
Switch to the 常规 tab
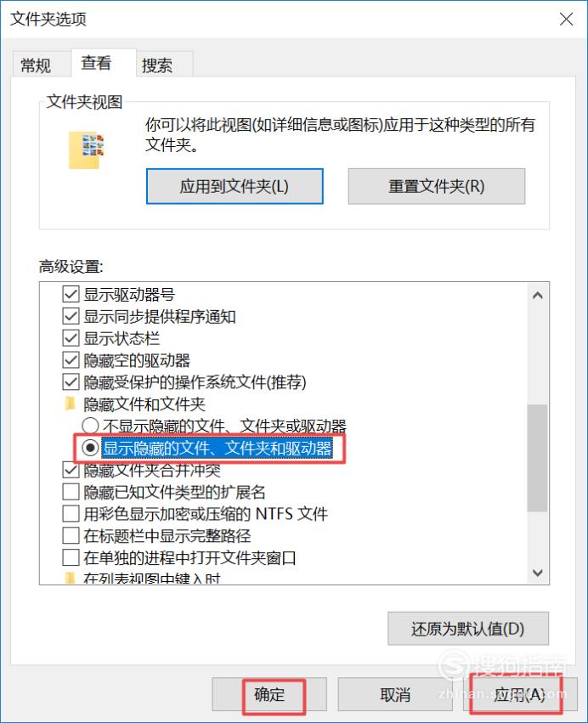tap(36, 65)
